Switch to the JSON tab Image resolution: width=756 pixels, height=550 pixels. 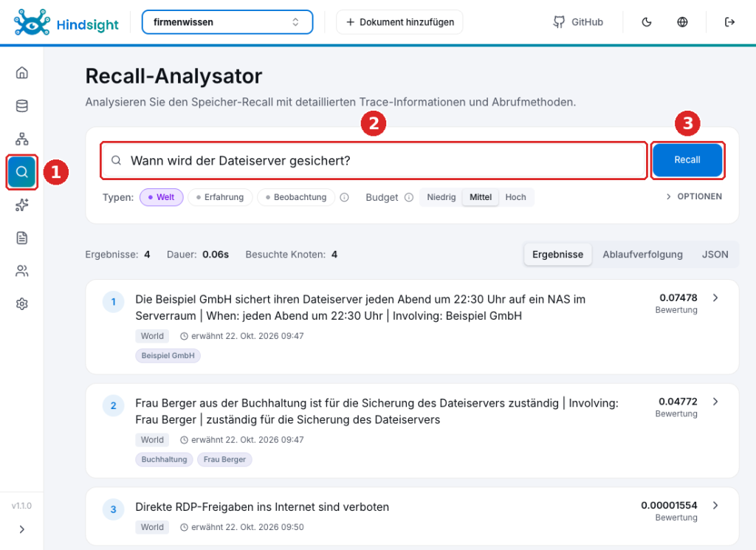[715, 255]
